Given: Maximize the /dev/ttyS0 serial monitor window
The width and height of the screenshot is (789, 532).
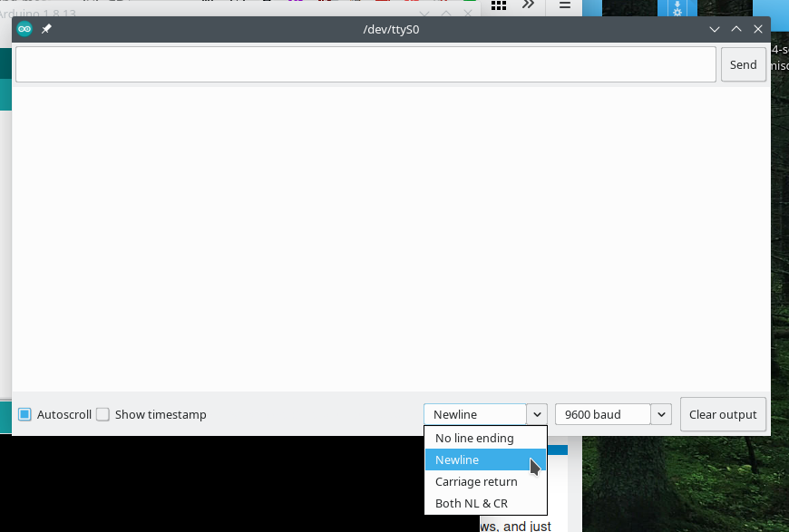Looking at the screenshot, I should 736,29.
